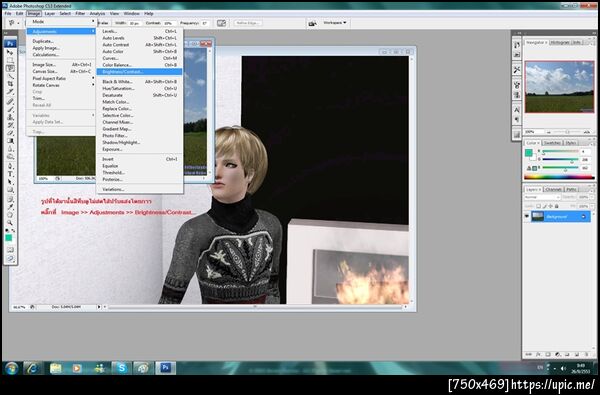Screen dimensions: 600x395
Task: Open Skype from the taskbar
Action: (122, 368)
